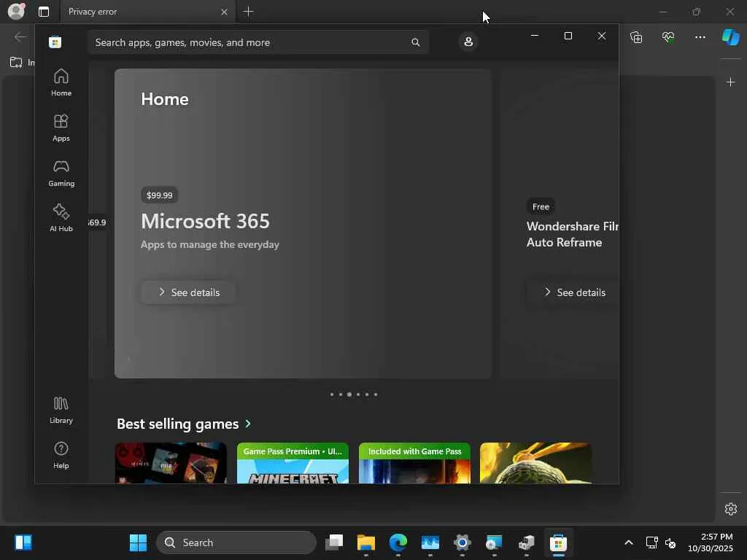Close the Privacy error tab in Edge

tap(224, 12)
